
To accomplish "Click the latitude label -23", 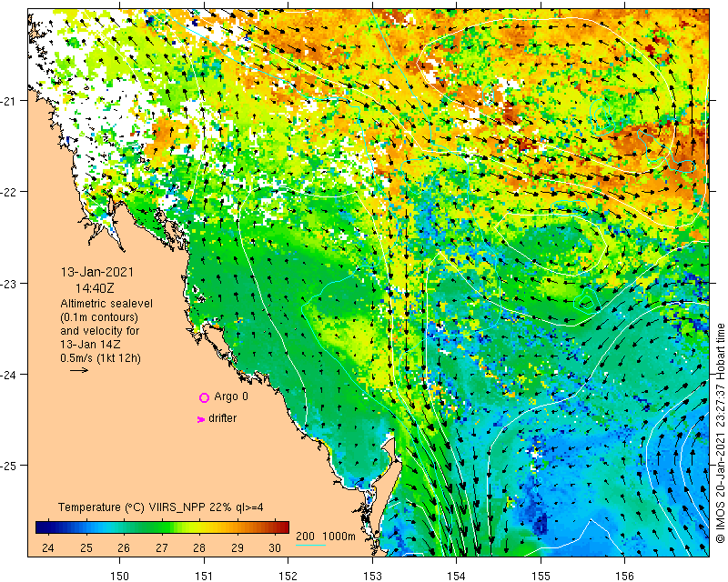I will pos(8,283).
